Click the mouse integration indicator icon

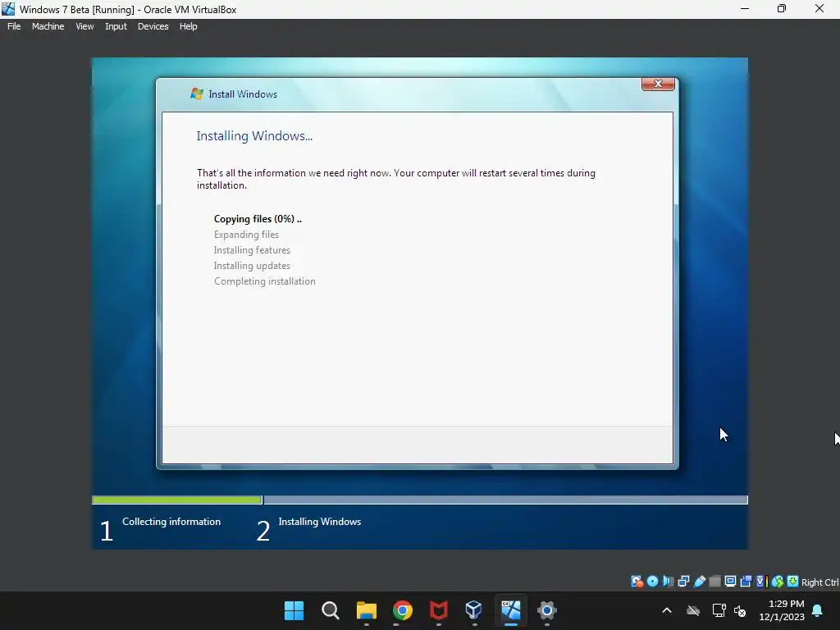(x=778, y=582)
